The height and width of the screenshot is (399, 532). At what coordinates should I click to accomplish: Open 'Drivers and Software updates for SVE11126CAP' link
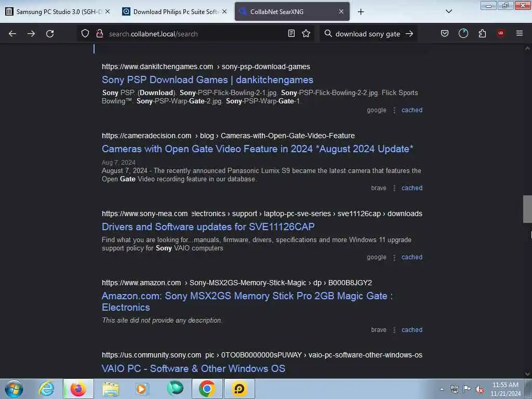click(x=208, y=227)
